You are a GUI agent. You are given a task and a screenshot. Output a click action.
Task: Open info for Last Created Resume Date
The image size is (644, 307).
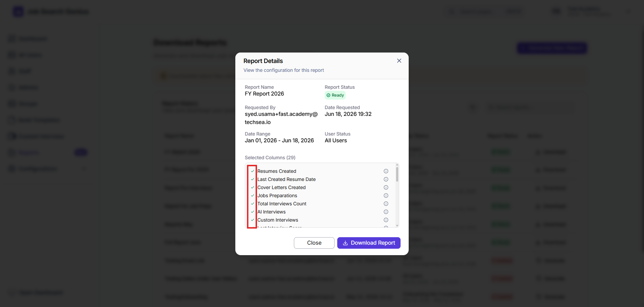(x=386, y=179)
